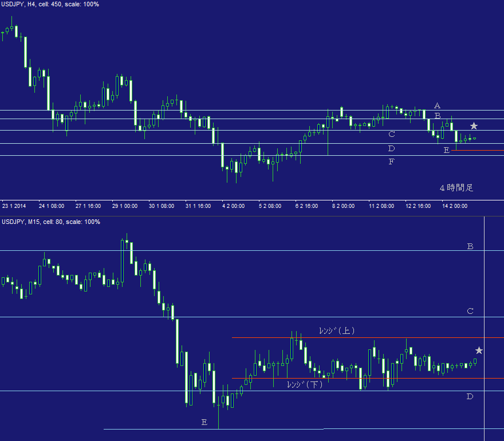Click the '31 1 16:00' time axis label
The height and width of the screenshot is (441, 504).
click(x=198, y=206)
